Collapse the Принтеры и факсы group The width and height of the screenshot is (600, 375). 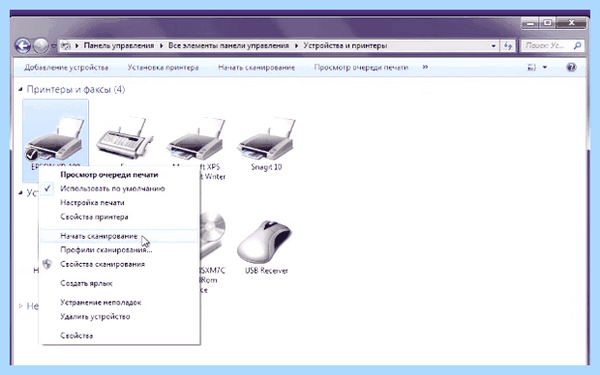click(20, 90)
